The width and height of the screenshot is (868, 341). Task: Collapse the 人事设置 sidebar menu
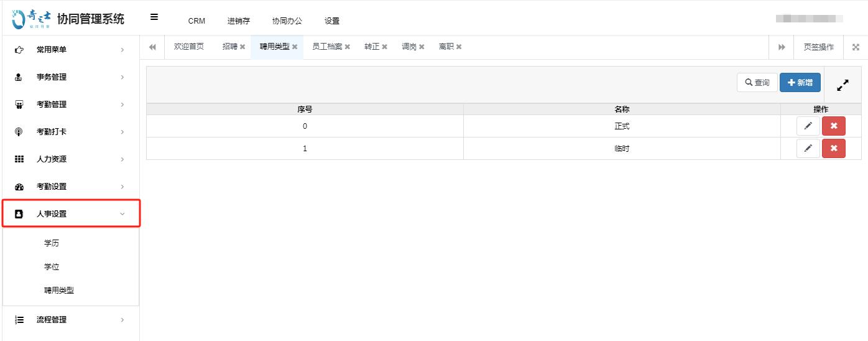tap(71, 214)
